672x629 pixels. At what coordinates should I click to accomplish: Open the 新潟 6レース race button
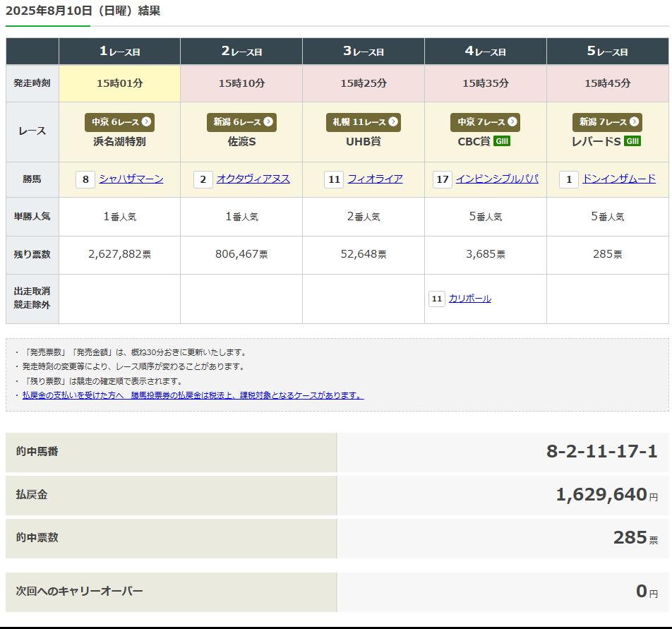pos(241,122)
